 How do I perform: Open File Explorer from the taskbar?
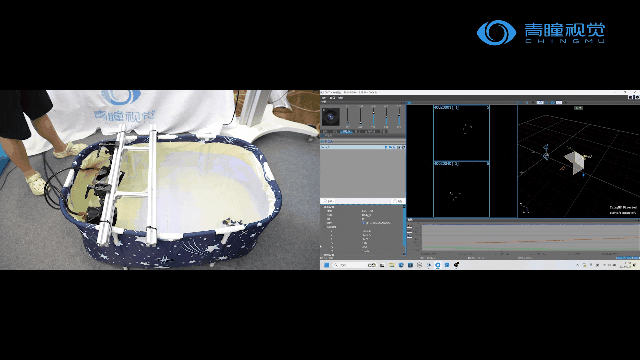pos(391,265)
